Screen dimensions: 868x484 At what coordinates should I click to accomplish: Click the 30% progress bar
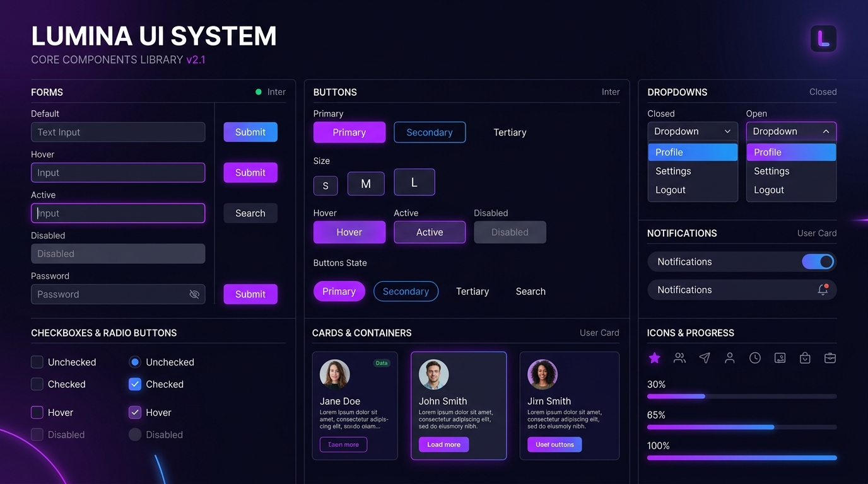click(x=742, y=396)
